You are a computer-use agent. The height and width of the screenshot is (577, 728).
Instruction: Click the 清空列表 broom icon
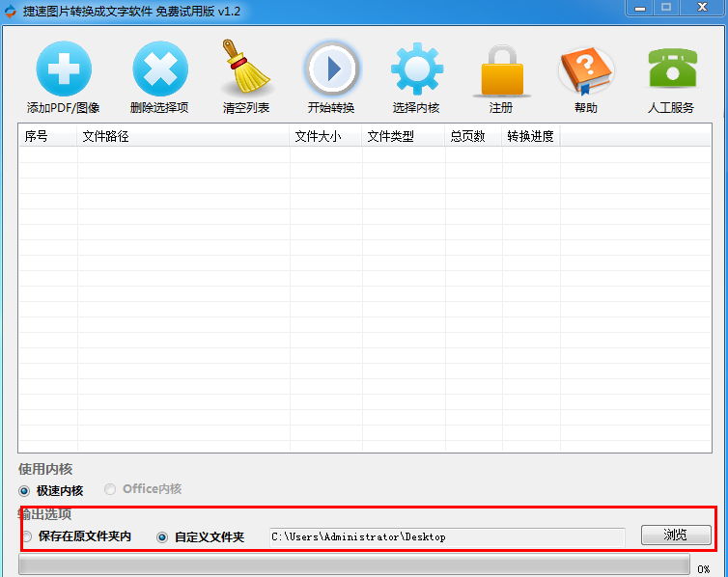(x=245, y=68)
